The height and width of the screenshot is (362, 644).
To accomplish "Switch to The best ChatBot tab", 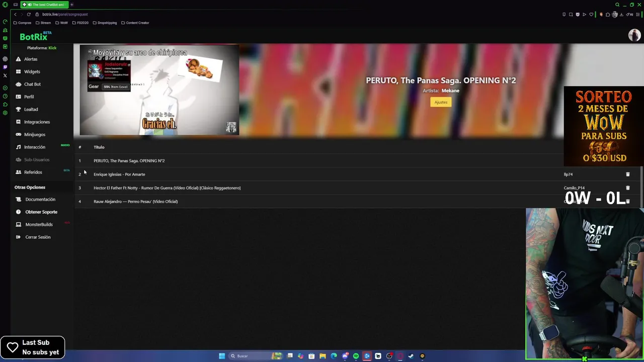I will pyautogui.click(x=44, y=5).
